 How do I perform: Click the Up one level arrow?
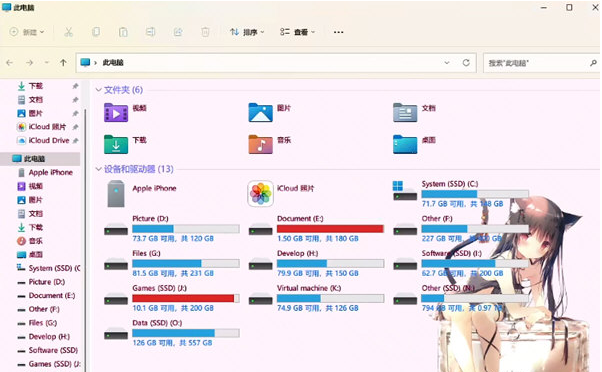click(63, 63)
